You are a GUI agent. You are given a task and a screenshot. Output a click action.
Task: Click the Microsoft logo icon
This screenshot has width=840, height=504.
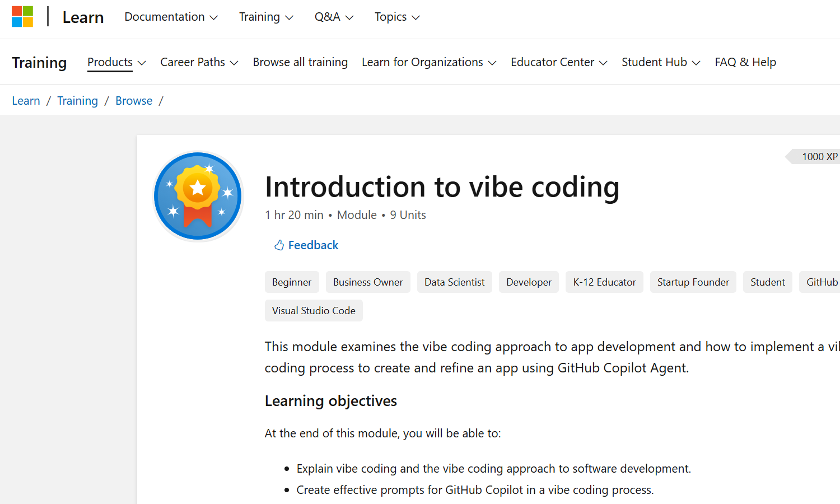(22, 17)
